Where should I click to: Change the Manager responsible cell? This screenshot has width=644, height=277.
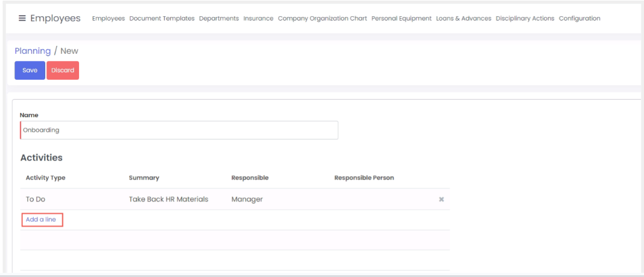[x=247, y=200]
